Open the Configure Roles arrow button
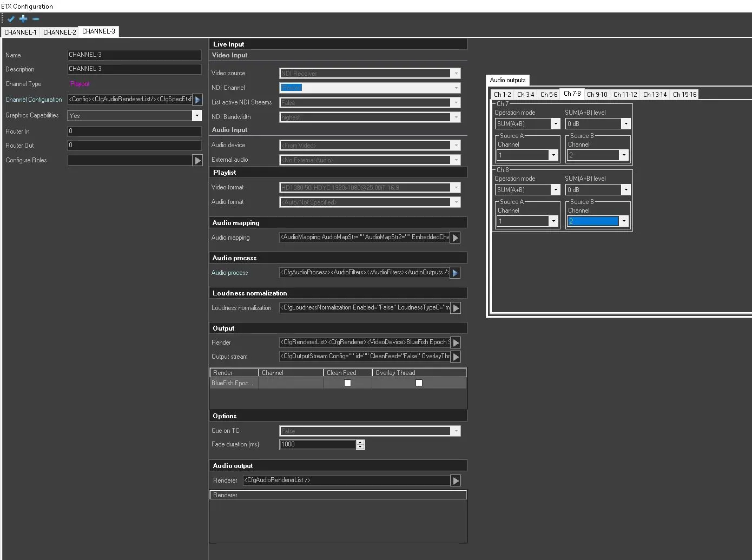752x560 pixels. [197, 161]
